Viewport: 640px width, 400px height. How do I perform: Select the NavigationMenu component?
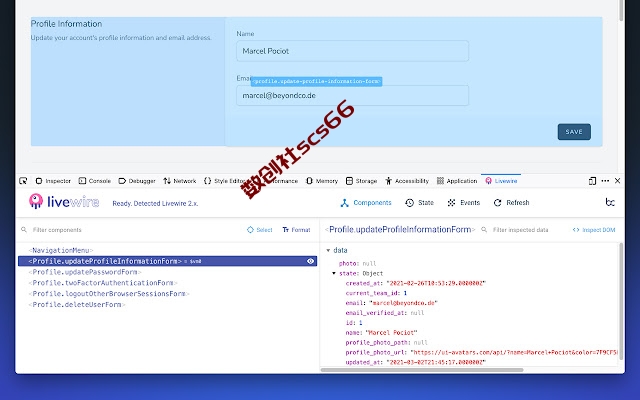click(x=61, y=250)
